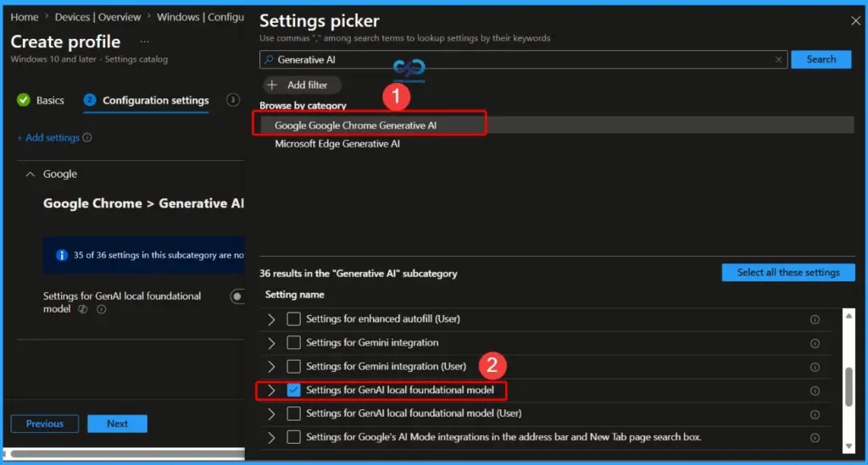Click the settings list vertical scrollbar thumb
Image resolution: width=868 pixels, height=465 pixels.
[x=849, y=387]
